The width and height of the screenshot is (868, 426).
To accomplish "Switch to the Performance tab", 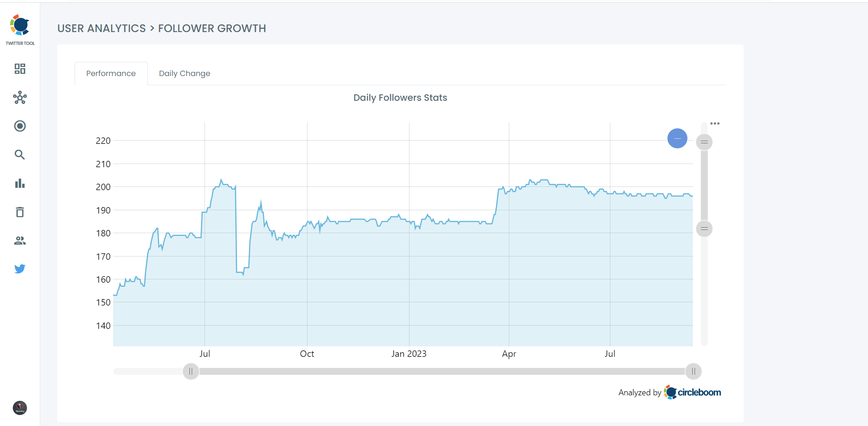I will 111,73.
